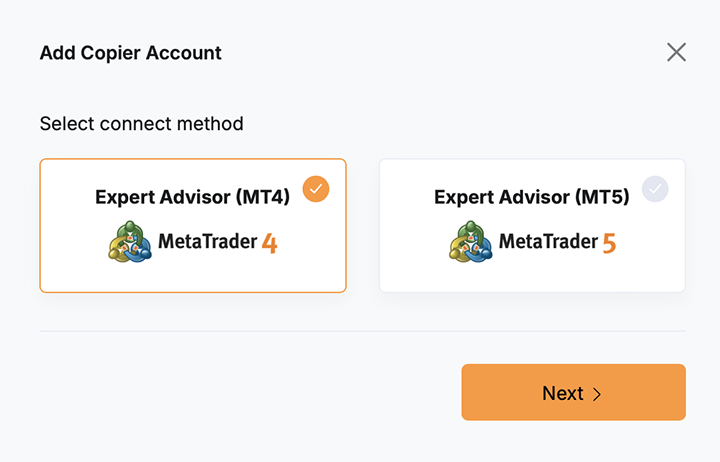Click the orange numeral 4 in logo
This screenshot has height=462, width=720.
[x=269, y=243]
